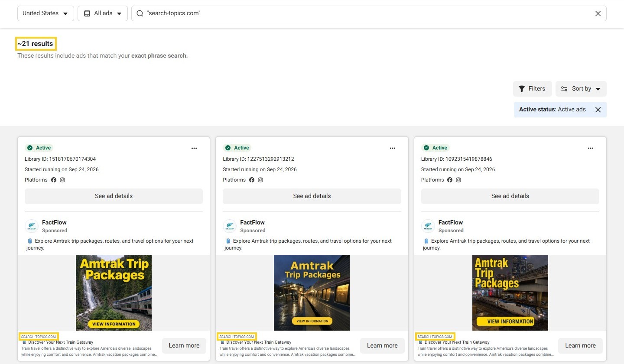Click FactFlow profile logo on ad 1518170670174304
Image resolution: width=624 pixels, height=364 pixels.
click(32, 226)
